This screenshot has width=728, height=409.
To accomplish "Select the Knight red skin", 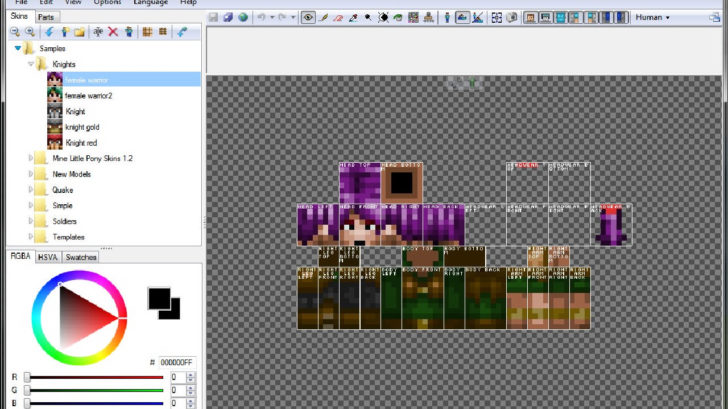I will [81, 143].
